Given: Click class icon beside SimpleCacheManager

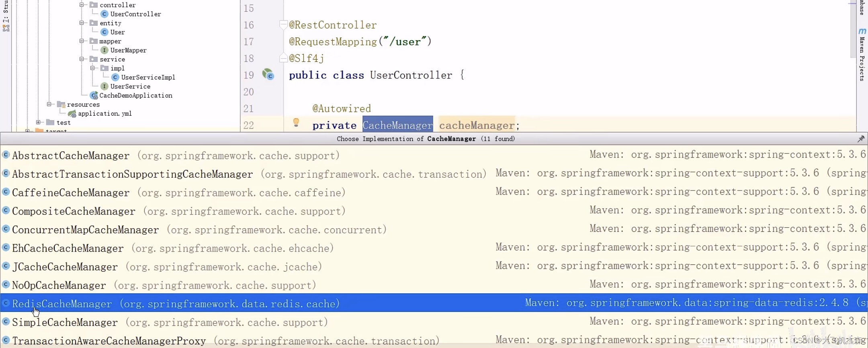Looking at the screenshot, I should pyautogui.click(x=6, y=321).
